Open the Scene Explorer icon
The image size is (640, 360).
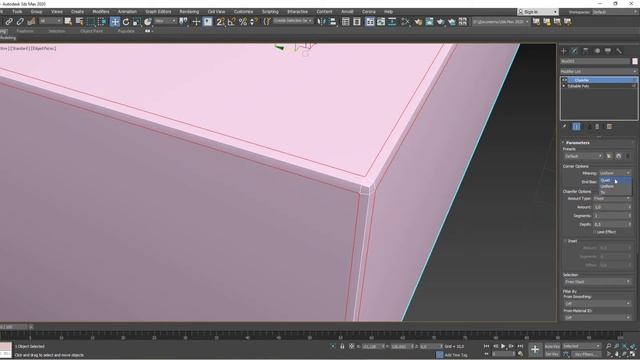346,22
